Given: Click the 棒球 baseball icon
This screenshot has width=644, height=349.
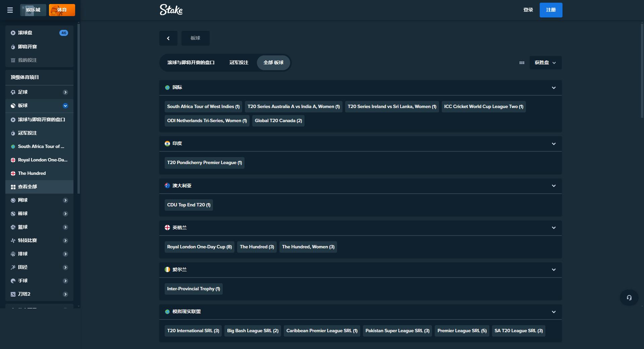Looking at the screenshot, I should click(13, 214).
